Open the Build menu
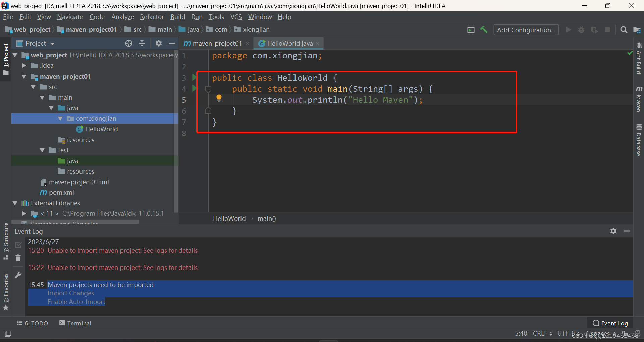The height and width of the screenshot is (342, 644). pyautogui.click(x=178, y=17)
